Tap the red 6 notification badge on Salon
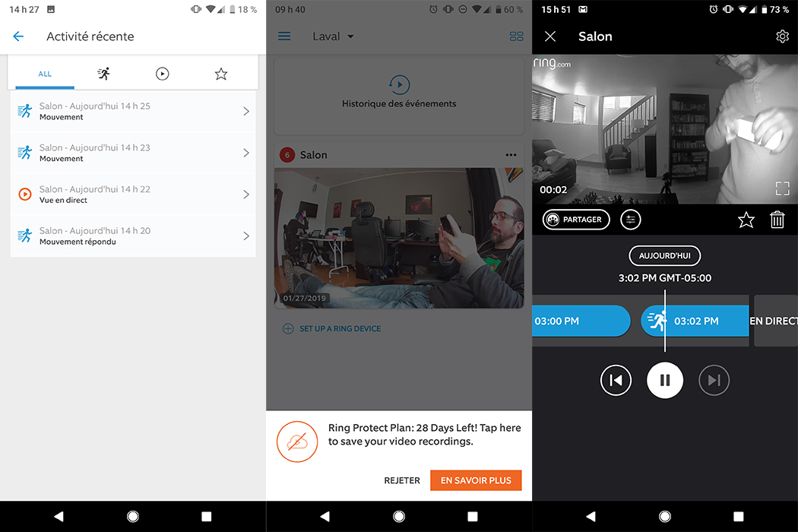798x532 pixels. (287, 155)
